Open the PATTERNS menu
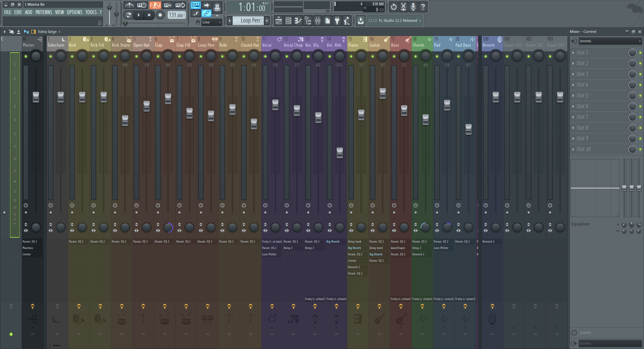 (x=44, y=12)
